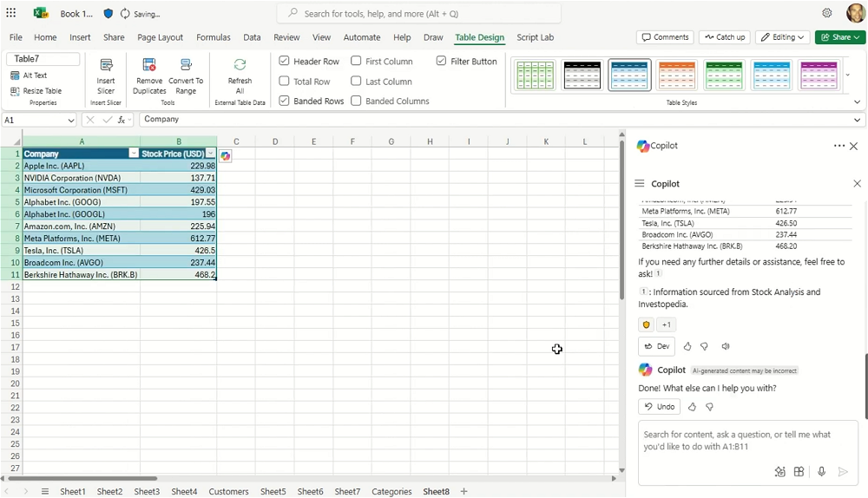Click the +1 references button

click(667, 324)
